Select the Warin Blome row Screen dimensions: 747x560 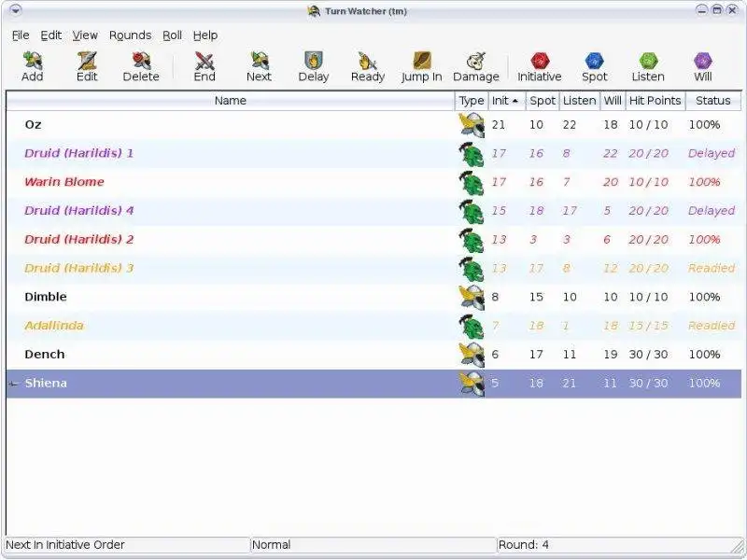pos(374,182)
